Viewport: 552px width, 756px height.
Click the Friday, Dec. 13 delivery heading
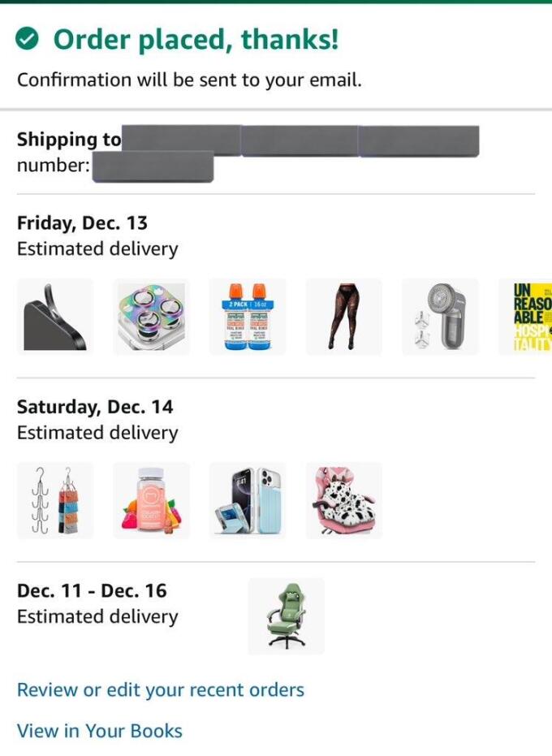pos(82,223)
